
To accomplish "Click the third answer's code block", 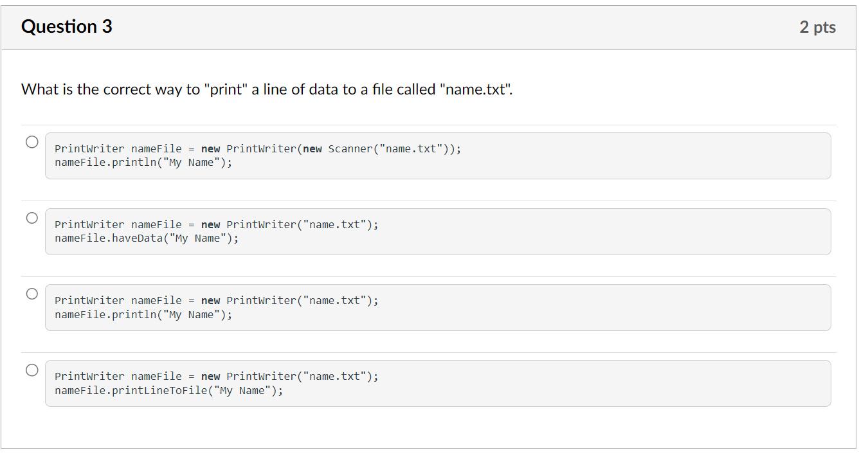I will [x=579, y=307].
